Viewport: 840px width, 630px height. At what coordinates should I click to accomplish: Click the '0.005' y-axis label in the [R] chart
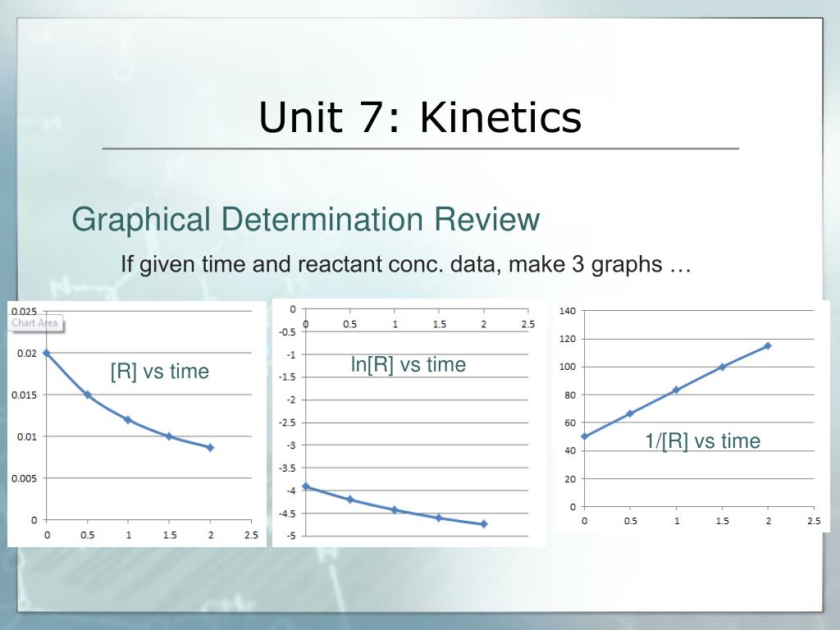(25, 478)
